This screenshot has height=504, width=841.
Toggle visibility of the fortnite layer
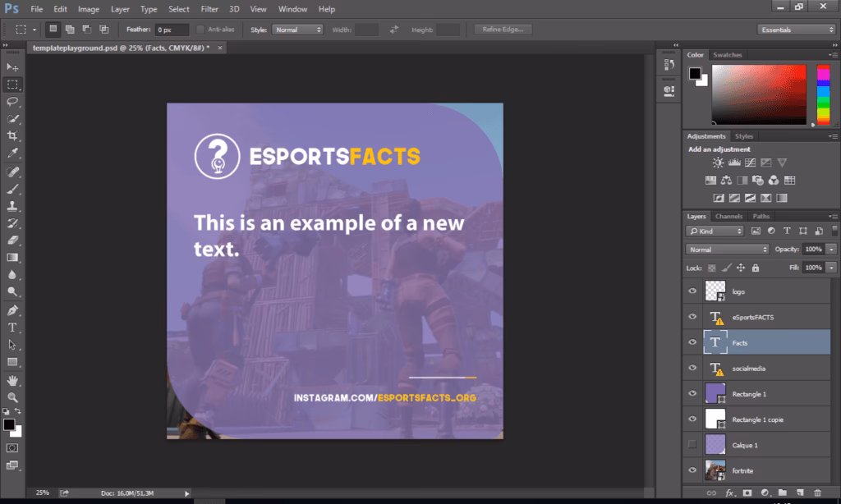[x=692, y=470]
